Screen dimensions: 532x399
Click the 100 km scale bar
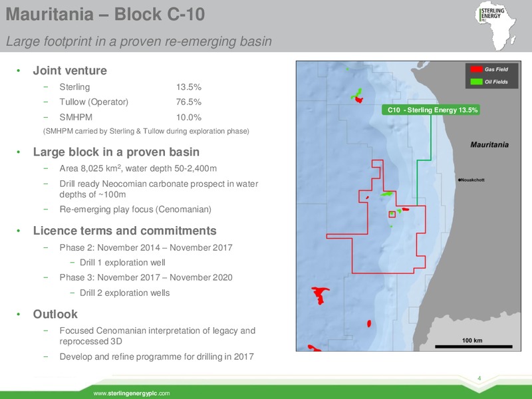pos(473,346)
